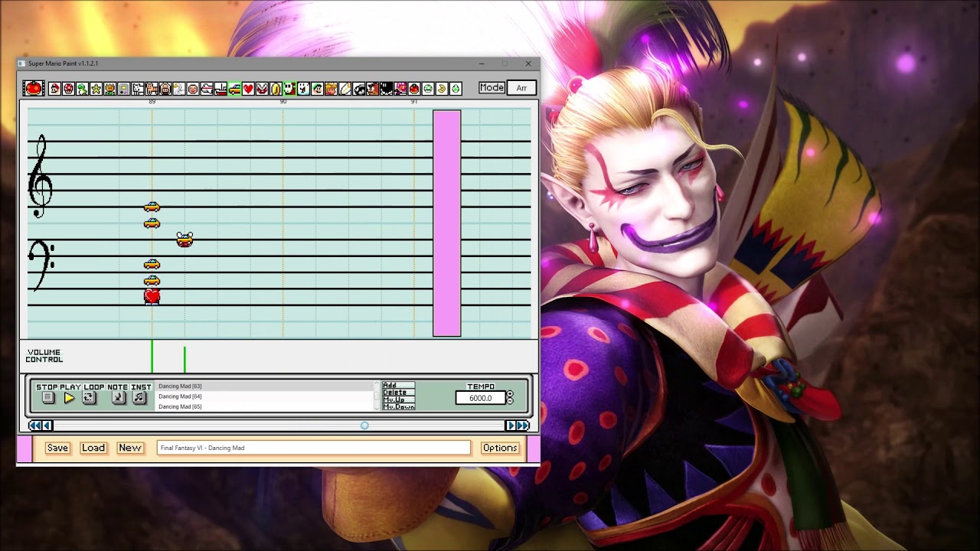Click the red apple icon left of Mario

tap(34, 88)
